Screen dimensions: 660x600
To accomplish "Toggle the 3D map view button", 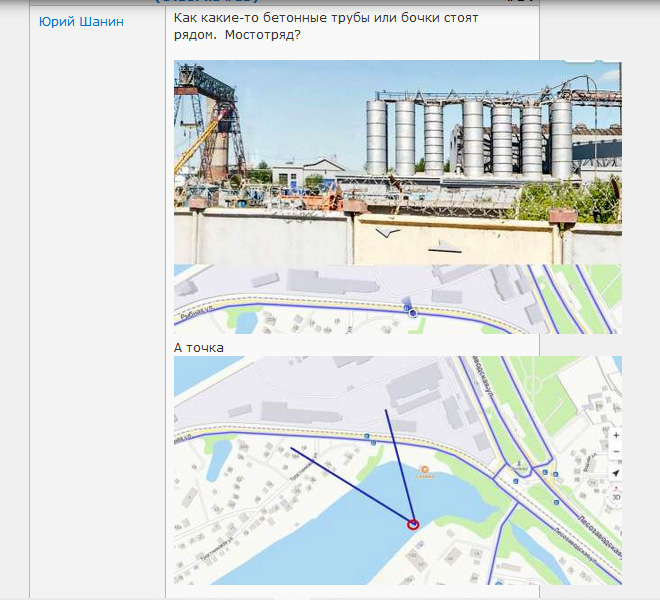I will point(615,495).
